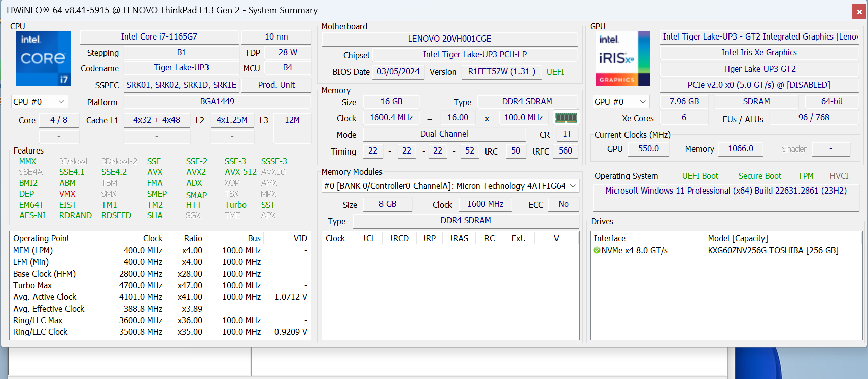
Task: Click the green NVMe drive status icon
Action: 597,250
